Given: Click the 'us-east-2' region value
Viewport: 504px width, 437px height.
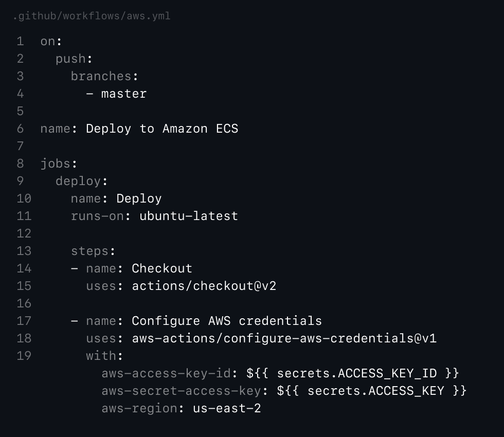Looking at the screenshot, I should (227, 408).
